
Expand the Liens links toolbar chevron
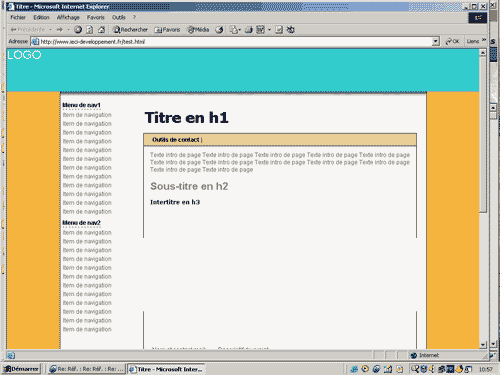coord(484,40)
